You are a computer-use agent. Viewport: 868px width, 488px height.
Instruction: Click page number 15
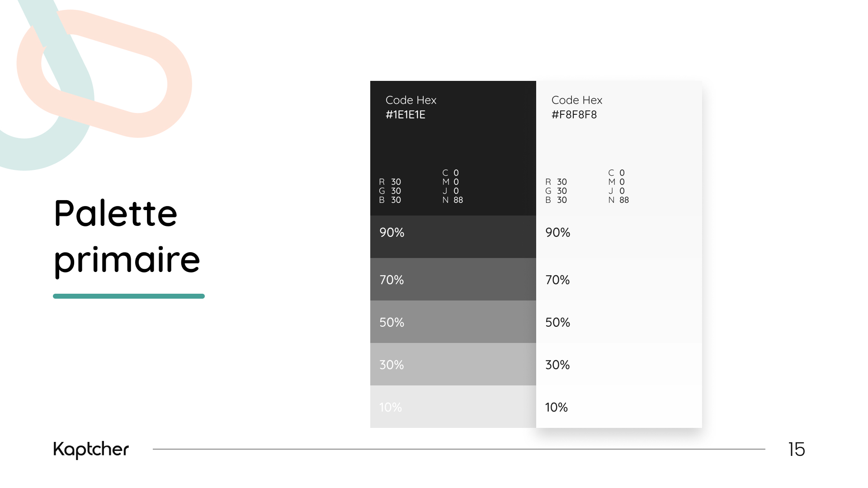796,449
